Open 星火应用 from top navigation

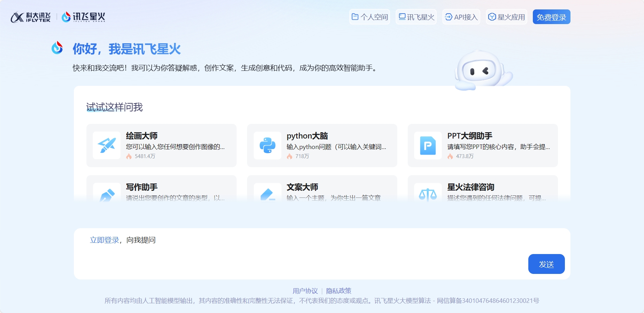[x=507, y=17]
